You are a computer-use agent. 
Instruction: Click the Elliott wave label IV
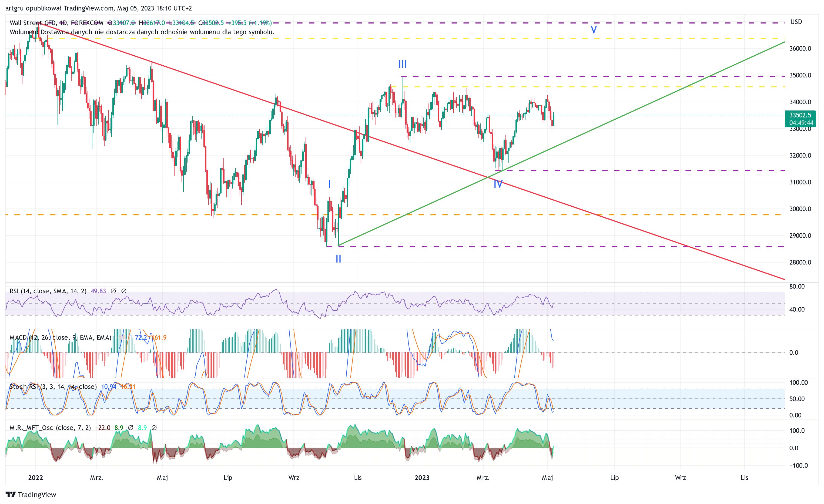pos(498,184)
